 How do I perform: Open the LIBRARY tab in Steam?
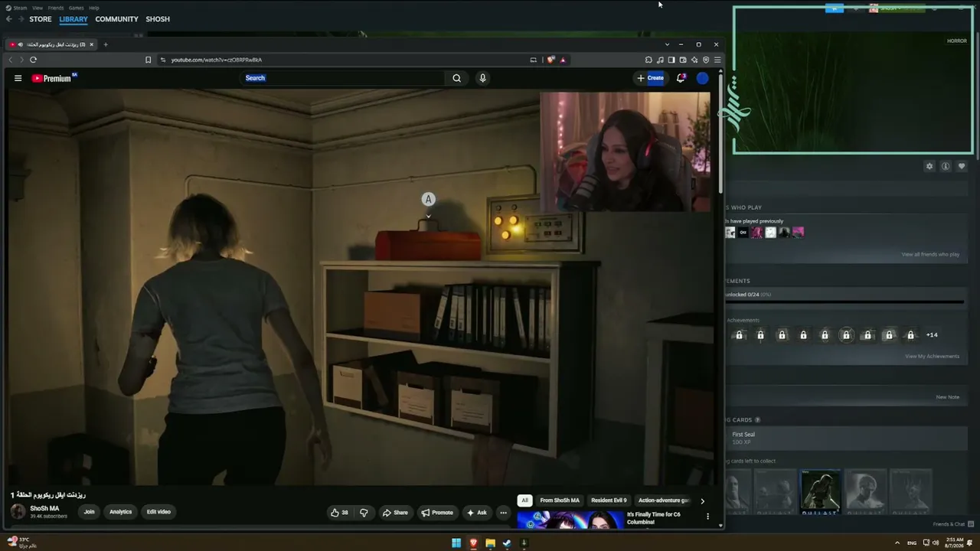pyautogui.click(x=73, y=19)
